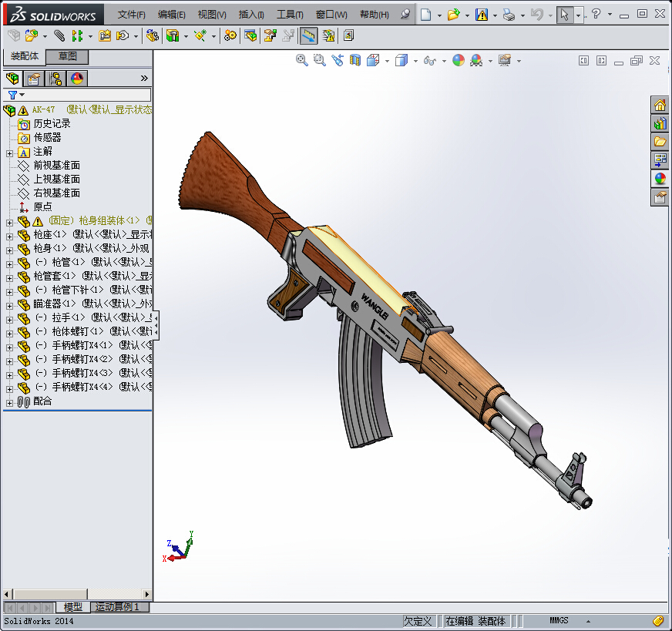This screenshot has height=631, width=672.
Task: Select the 原点 origin item
Action: click(x=42, y=207)
